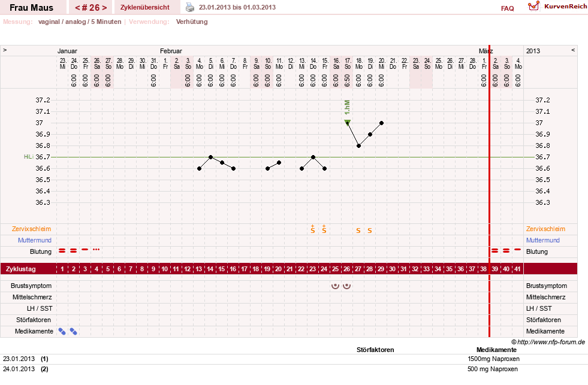Click cycle day number 26 in Zyklustag row

pos(347,269)
